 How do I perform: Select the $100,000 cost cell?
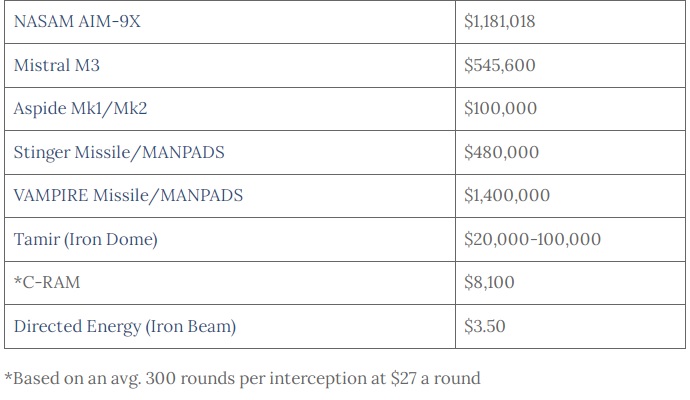point(570,109)
